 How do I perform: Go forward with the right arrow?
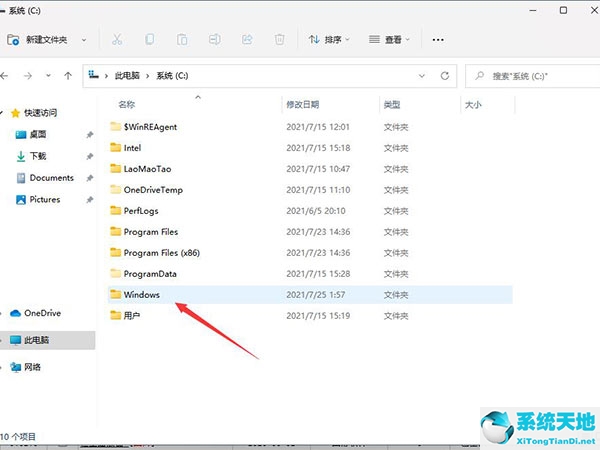[x=28, y=76]
